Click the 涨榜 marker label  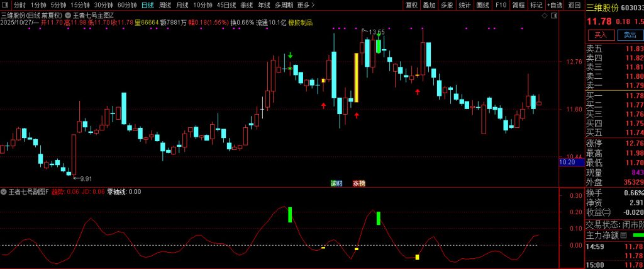coord(358,183)
